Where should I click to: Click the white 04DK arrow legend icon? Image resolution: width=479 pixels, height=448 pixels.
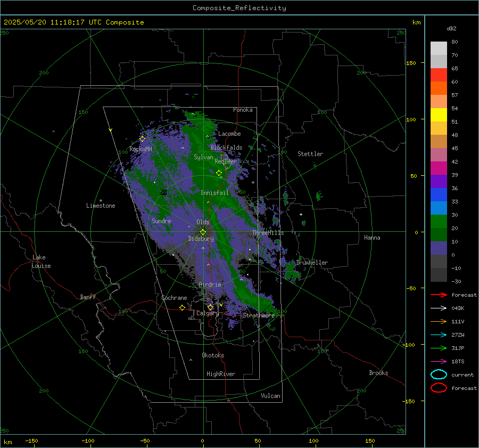click(x=439, y=308)
